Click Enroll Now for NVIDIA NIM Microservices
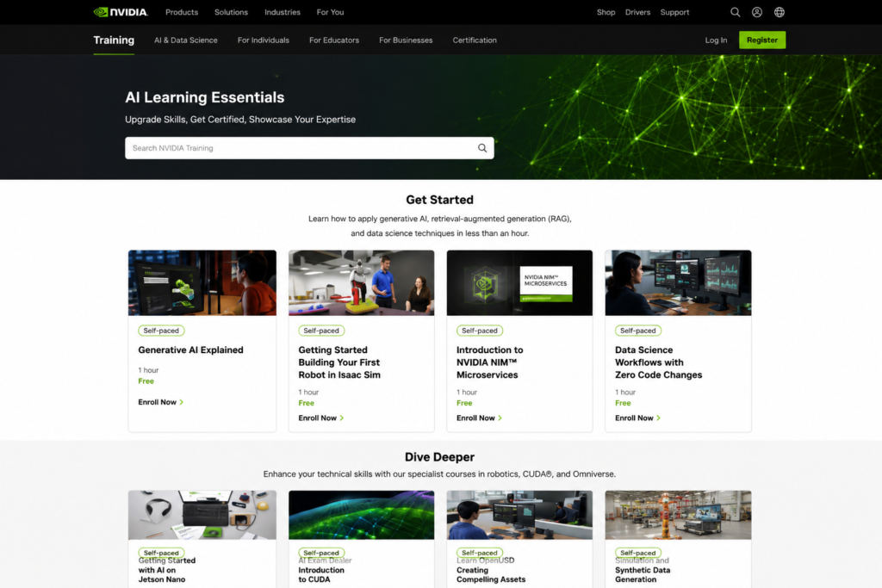This screenshot has height=588, width=882. coord(479,418)
